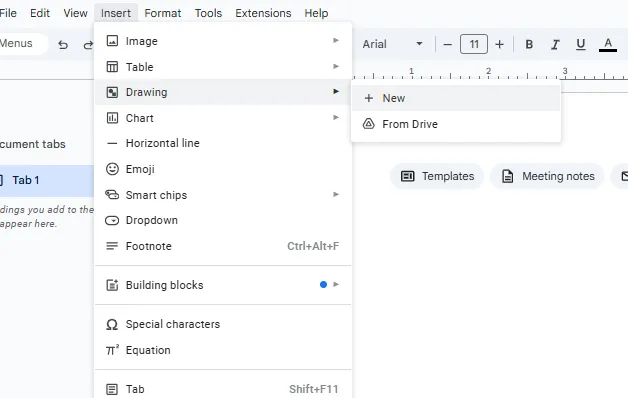Screen dimensions: 628x398
Task: Open the Arial font dropdown
Action: click(x=392, y=44)
